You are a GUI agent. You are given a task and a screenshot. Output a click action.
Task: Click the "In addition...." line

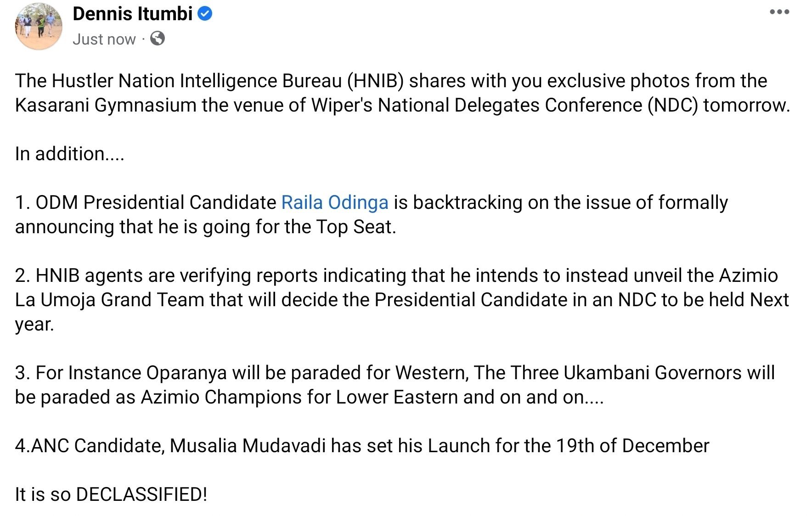tap(70, 154)
